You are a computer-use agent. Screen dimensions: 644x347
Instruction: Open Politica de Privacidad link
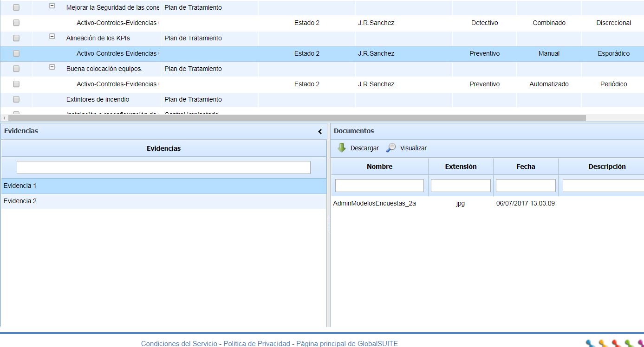pos(256,344)
